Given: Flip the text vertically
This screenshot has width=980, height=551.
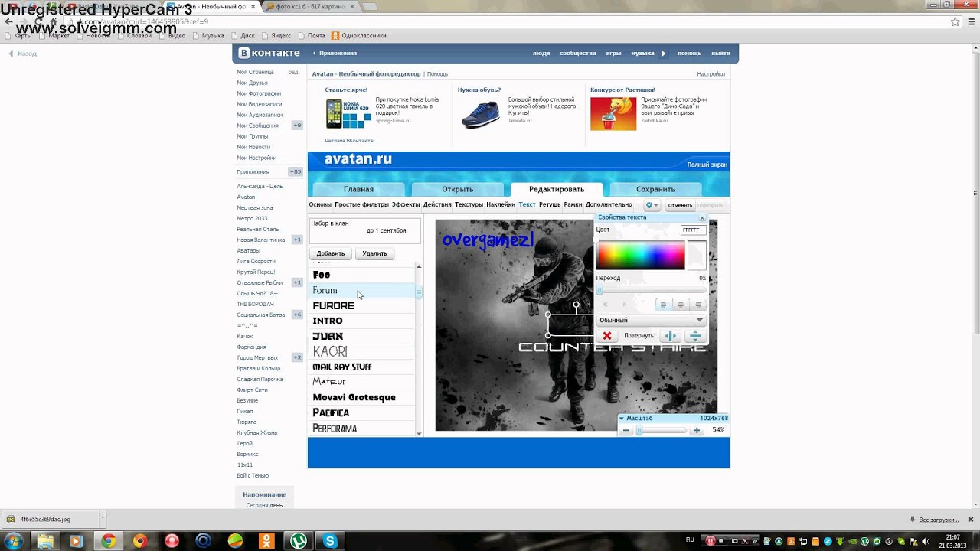Looking at the screenshot, I should (695, 335).
